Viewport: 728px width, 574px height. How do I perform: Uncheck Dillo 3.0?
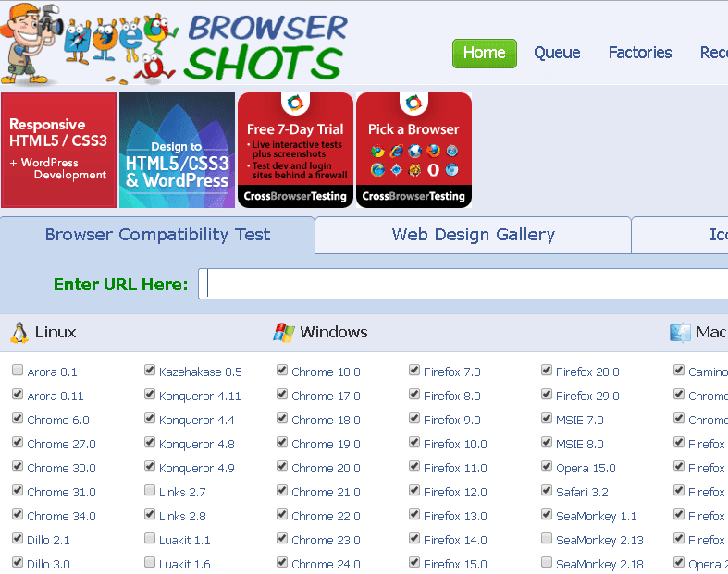click(x=18, y=562)
